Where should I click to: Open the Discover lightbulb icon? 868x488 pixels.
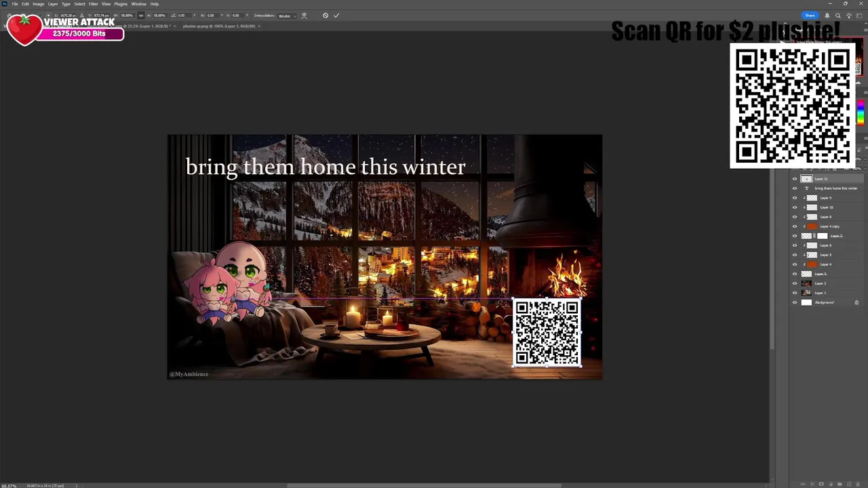(x=848, y=16)
